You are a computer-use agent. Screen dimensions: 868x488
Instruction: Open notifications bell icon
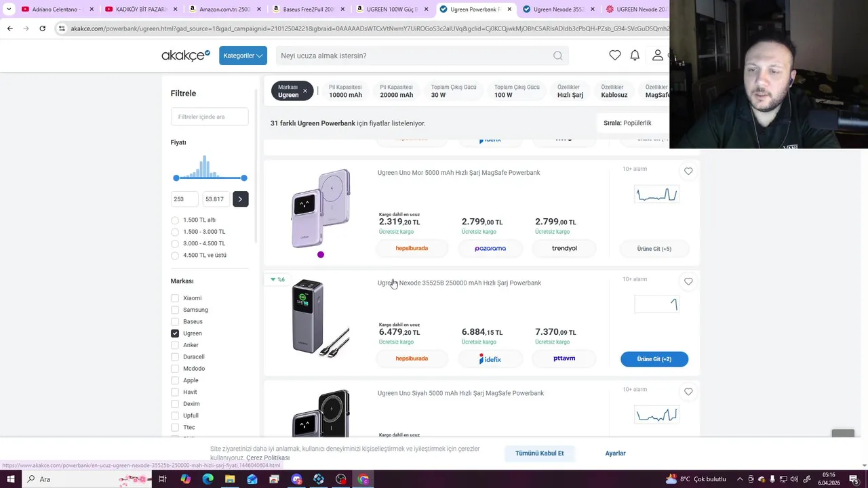point(635,56)
